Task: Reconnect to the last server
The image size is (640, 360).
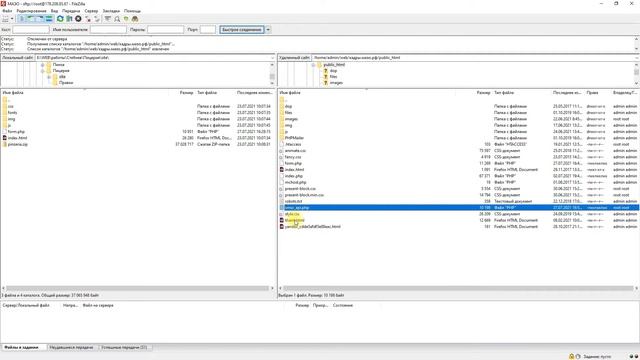Action: 97,19
